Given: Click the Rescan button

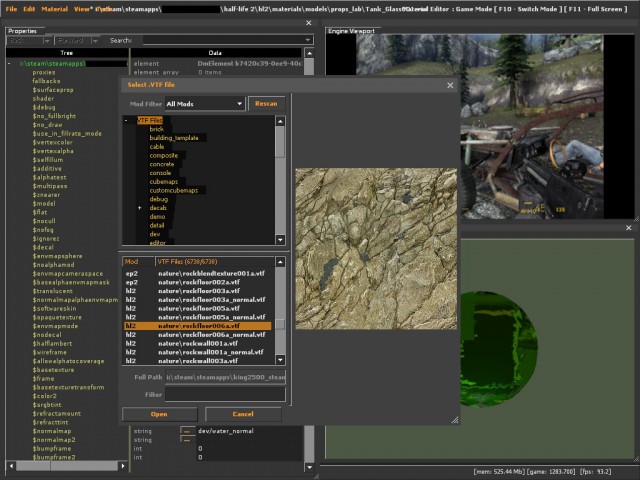Looking at the screenshot, I should [266, 104].
